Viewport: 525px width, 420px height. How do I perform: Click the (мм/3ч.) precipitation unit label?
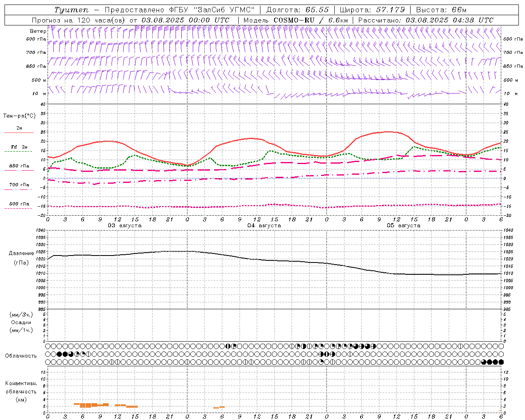tap(21, 315)
